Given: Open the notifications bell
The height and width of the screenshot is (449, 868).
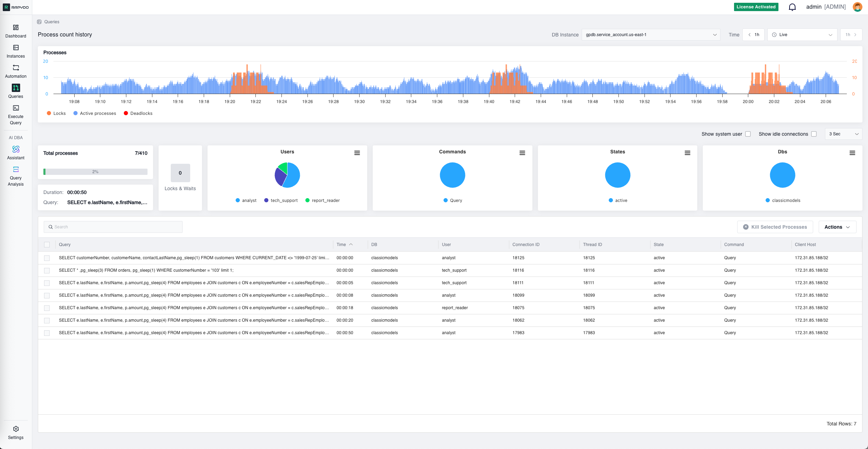Looking at the screenshot, I should [x=792, y=7].
